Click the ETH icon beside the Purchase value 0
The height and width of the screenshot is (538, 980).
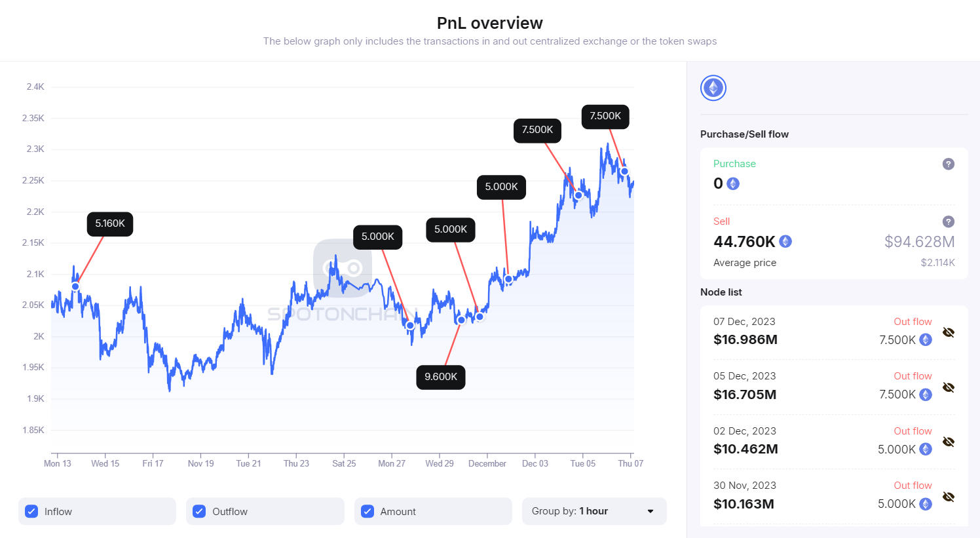coord(732,183)
